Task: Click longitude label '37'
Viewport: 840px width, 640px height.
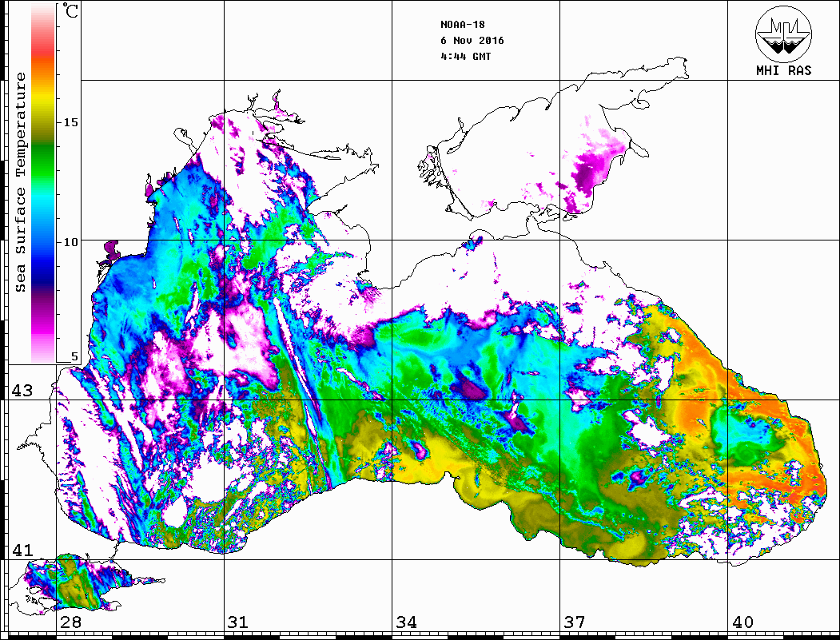Action: [574, 622]
